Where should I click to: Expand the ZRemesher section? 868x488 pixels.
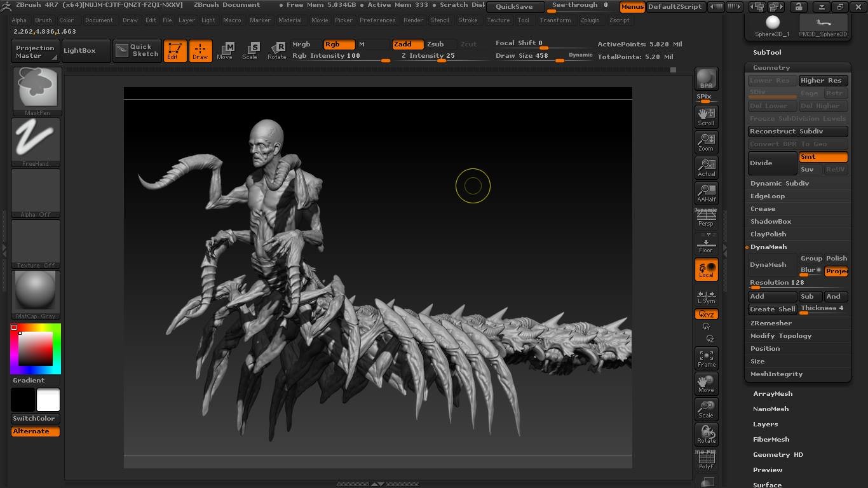[771, 323]
